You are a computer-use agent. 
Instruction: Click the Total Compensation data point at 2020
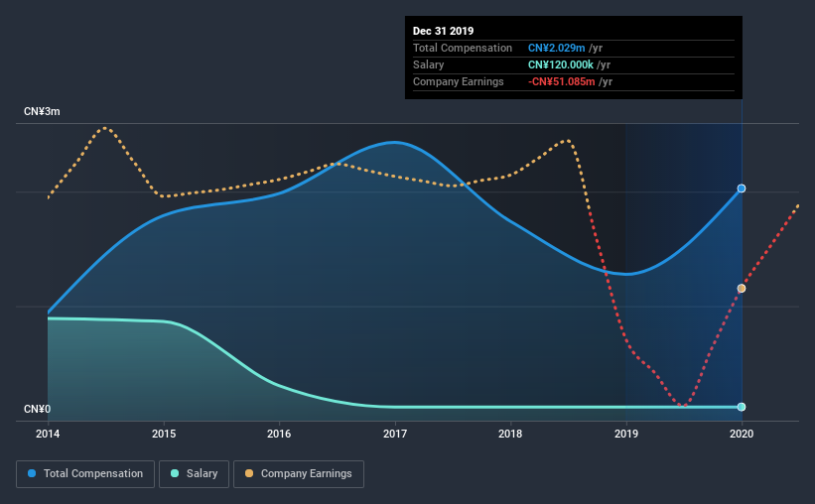click(x=742, y=189)
